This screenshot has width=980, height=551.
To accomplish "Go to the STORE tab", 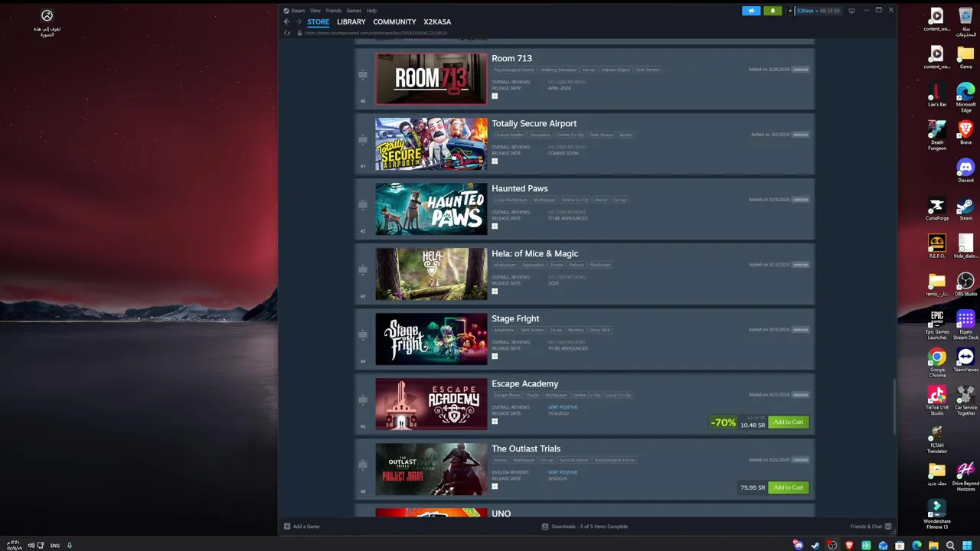I will click(318, 22).
